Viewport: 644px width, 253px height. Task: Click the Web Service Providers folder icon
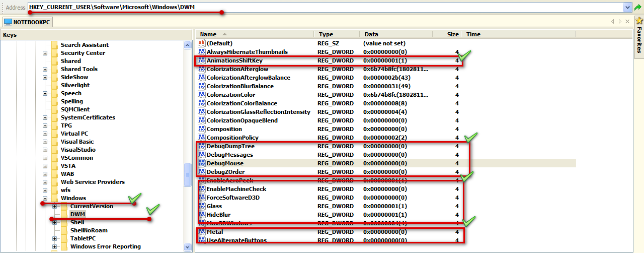55,182
